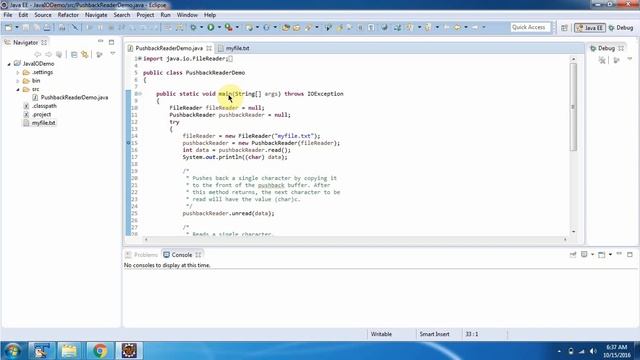The image size is (640, 360).
Task: Click the volume icon in system tray
Action: tap(593, 351)
